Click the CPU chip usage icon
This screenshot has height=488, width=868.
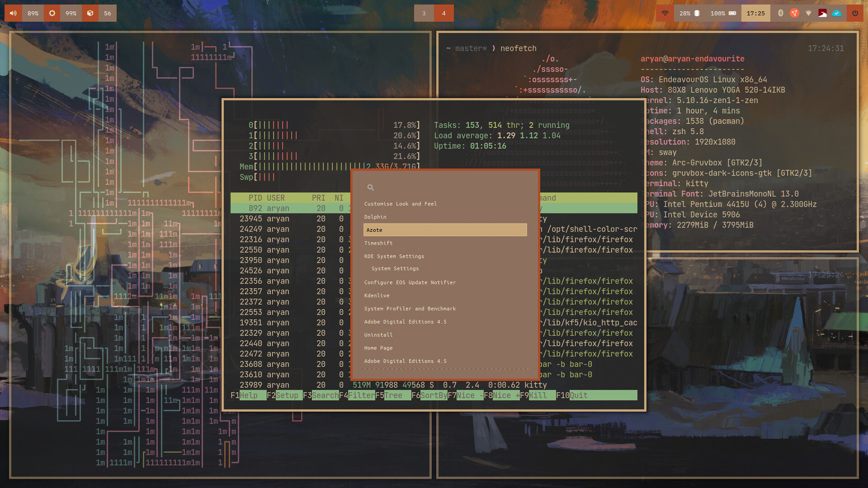point(697,13)
